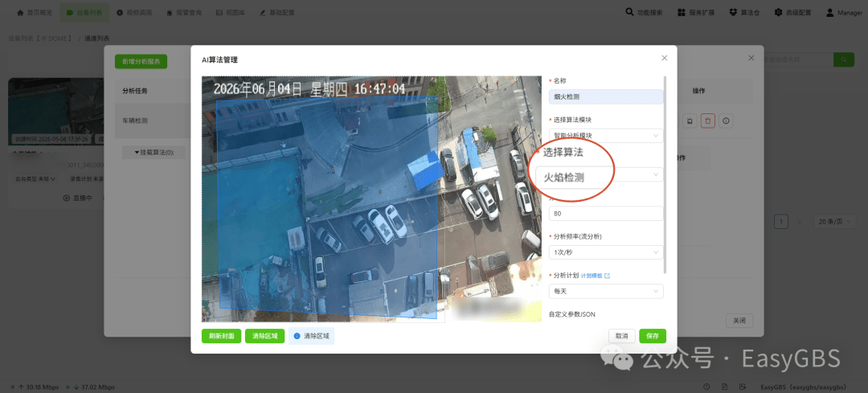This screenshot has width=868, height=393.
Task: Click the next page arrow
Action: coord(799,222)
